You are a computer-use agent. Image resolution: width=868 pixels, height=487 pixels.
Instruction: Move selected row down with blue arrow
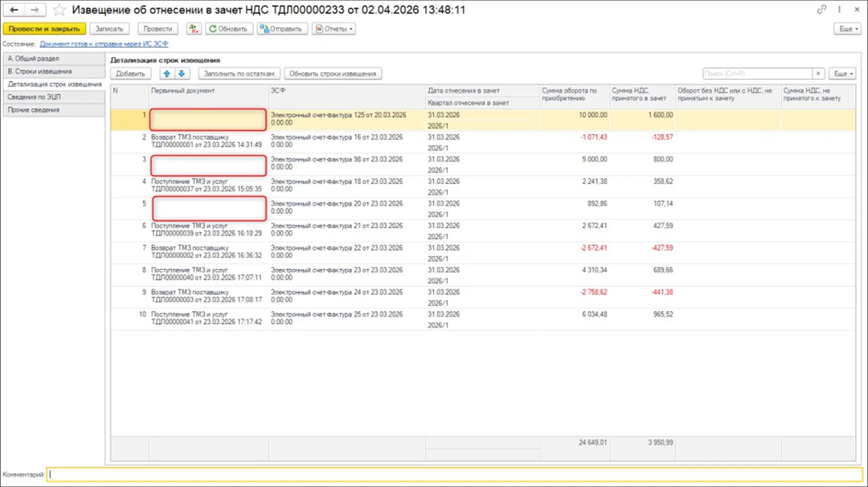[x=182, y=74]
